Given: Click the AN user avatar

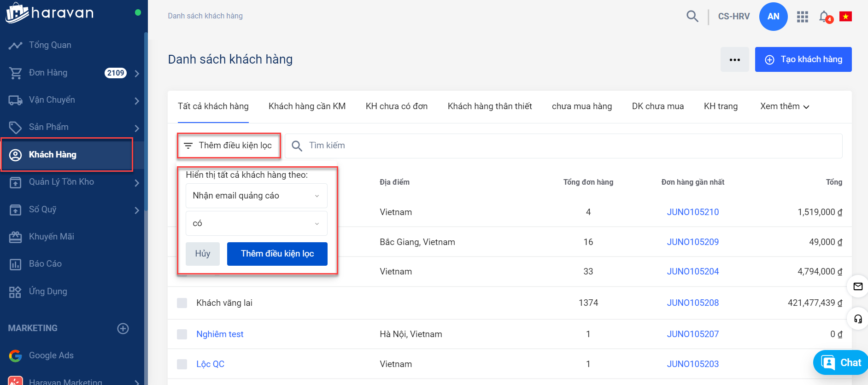Looking at the screenshot, I should [773, 17].
